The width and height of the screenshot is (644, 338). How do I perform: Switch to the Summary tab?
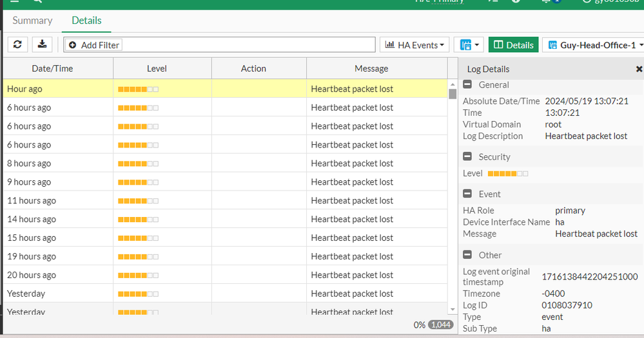pos(32,21)
